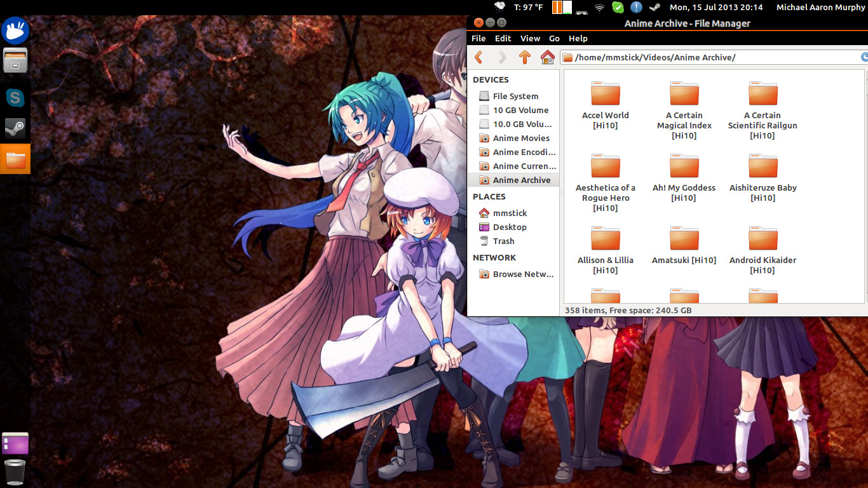Open the Xfce mouse-logo applications menu
The width and height of the screenshot is (868, 488).
click(15, 29)
